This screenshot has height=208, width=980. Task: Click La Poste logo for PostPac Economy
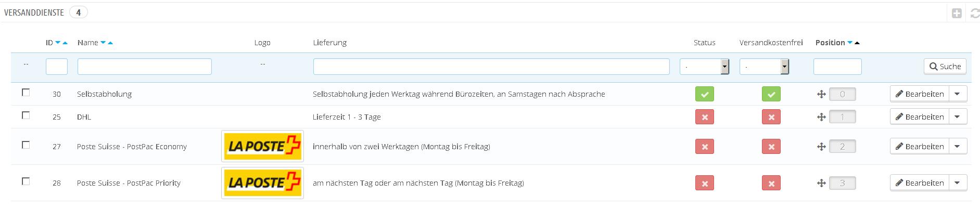tap(262, 147)
